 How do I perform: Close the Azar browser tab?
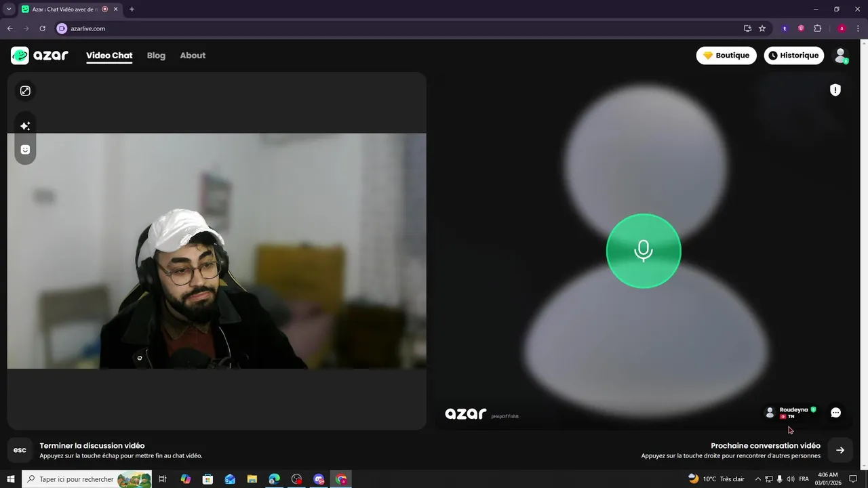116,9
